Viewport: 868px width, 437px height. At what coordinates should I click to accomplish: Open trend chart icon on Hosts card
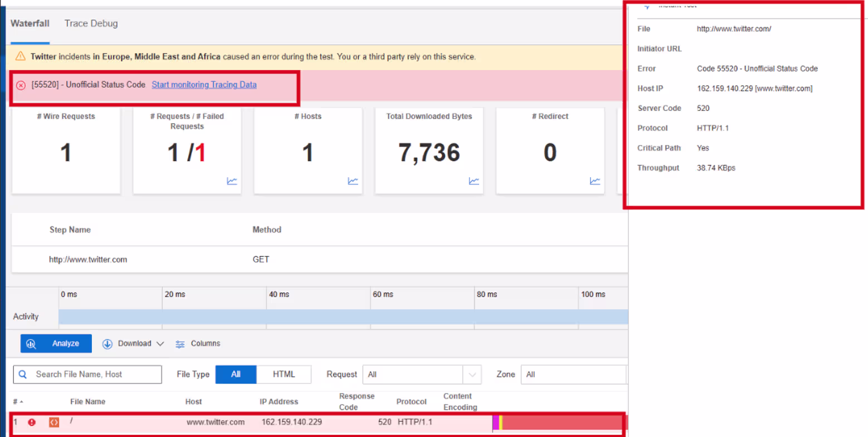pos(353,181)
